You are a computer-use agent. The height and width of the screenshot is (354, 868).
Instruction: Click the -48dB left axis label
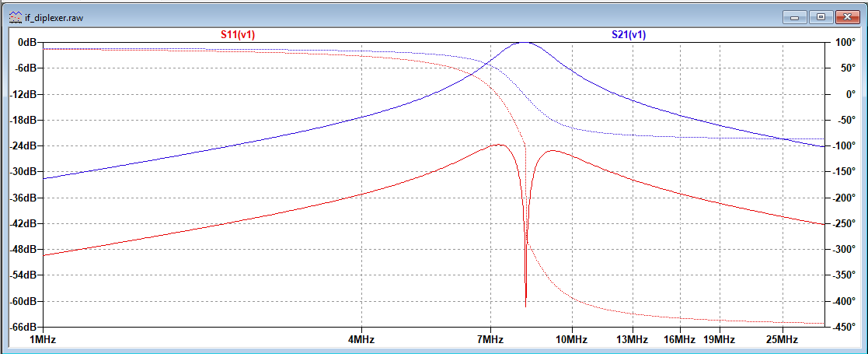23,249
